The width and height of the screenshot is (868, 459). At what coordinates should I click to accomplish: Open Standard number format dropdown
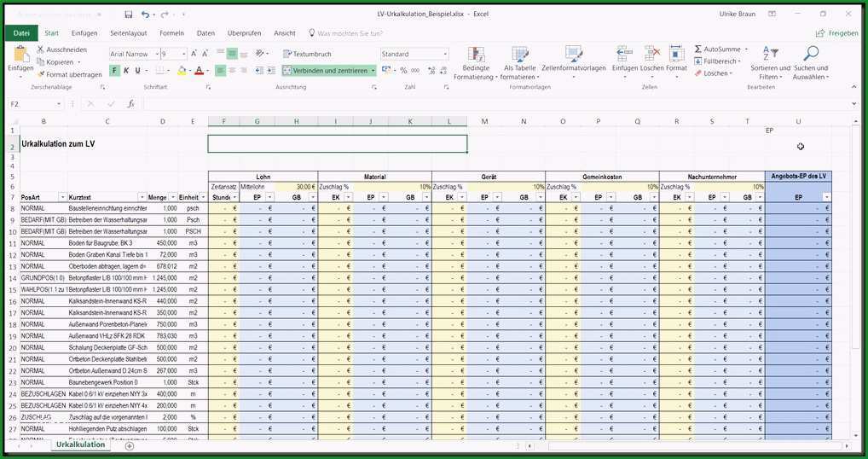(445, 54)
